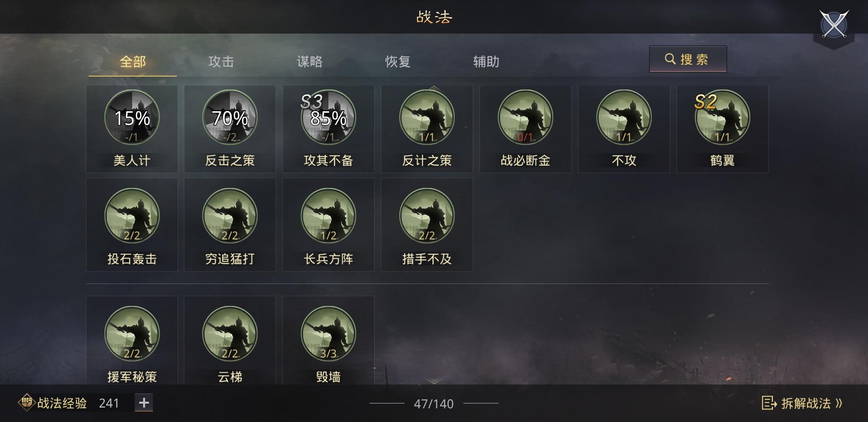Click the 搜索 search button
The image size is (868, 422).
click(688, 59)
